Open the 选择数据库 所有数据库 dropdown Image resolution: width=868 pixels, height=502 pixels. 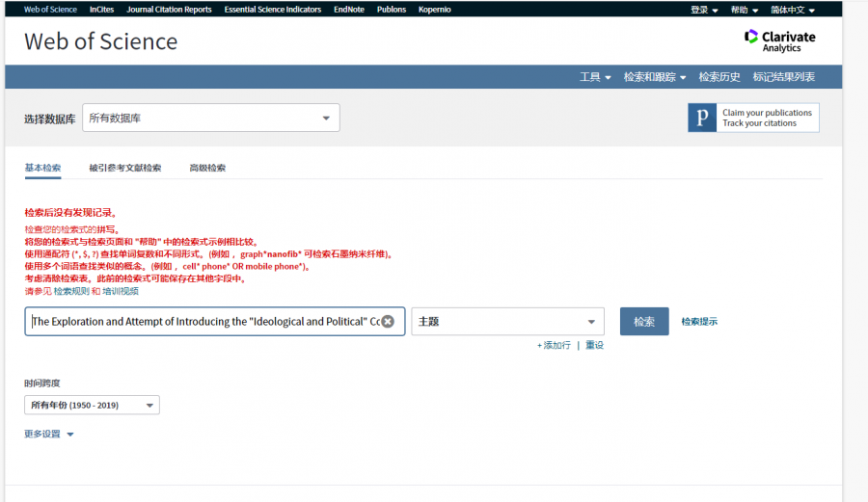pyautogui.click(x=211, y=118)
